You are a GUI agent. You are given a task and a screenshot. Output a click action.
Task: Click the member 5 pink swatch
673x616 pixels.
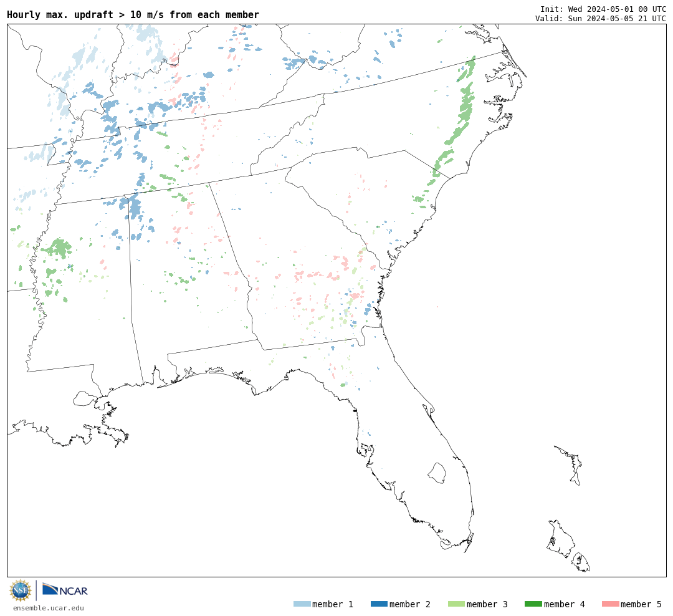pyautogui.click(x=611, y=604)
